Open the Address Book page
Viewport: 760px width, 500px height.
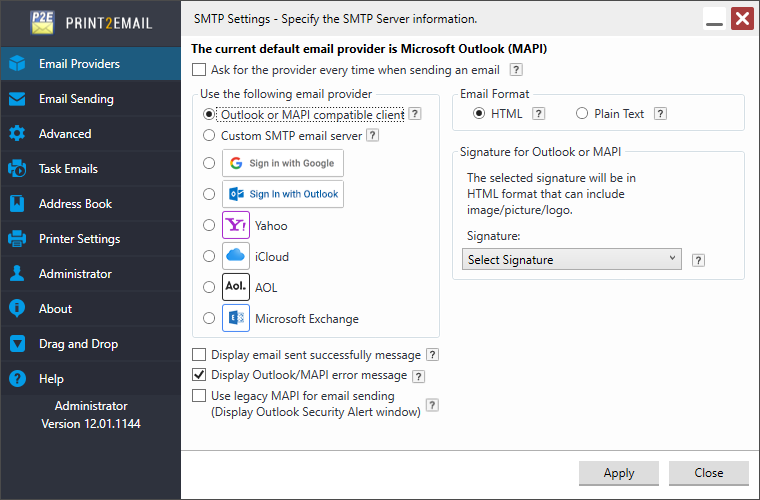91,203
